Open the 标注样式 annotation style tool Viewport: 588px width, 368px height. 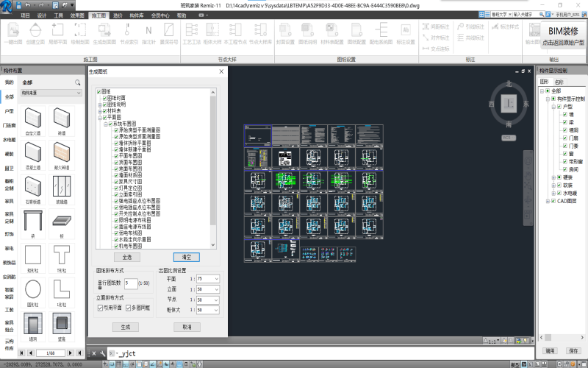505,26
